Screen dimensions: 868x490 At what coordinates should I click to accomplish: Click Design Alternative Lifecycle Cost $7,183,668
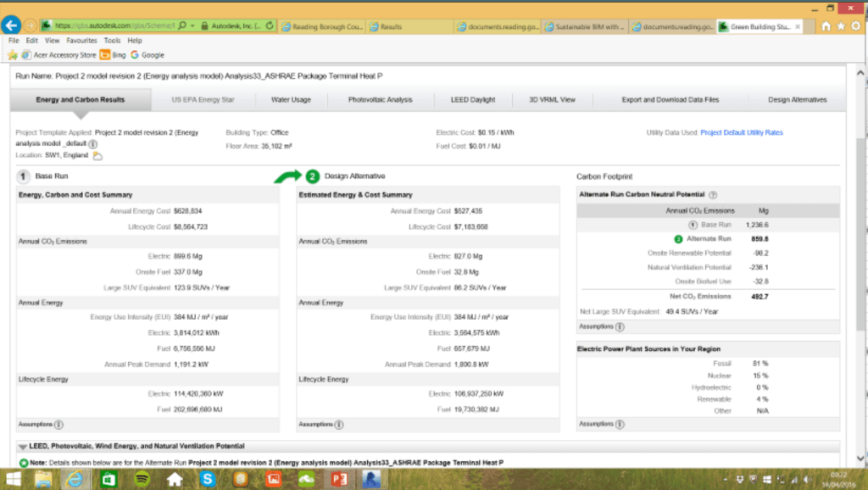coord(470,227)
